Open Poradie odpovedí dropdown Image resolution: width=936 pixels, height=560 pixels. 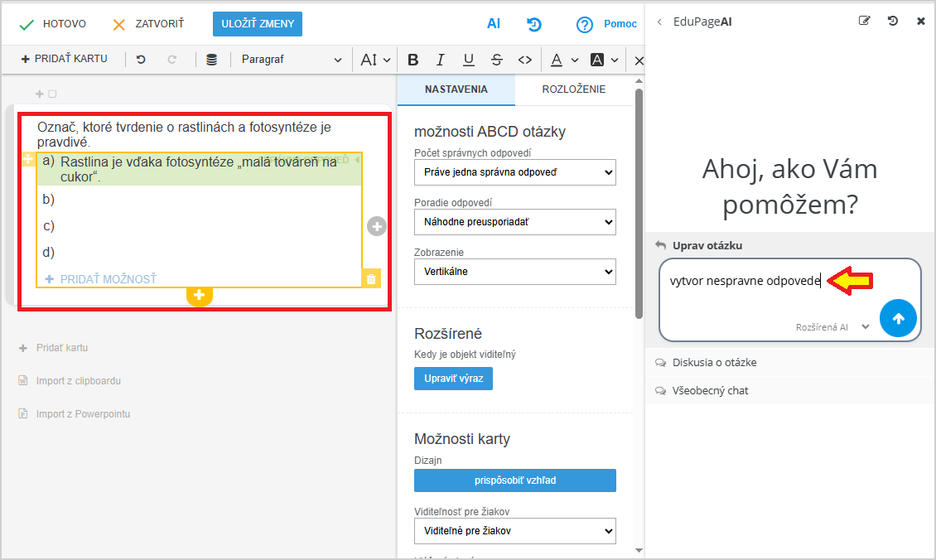(x=514, y=222)
